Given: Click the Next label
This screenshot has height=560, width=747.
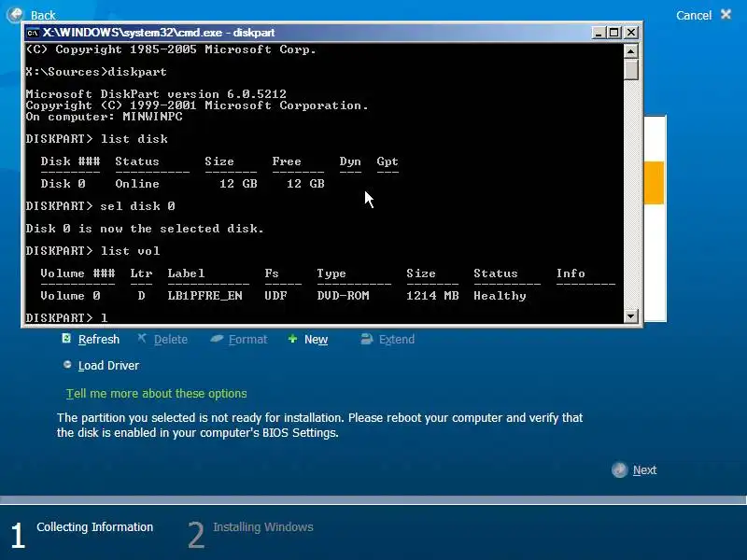Looking at the screenshot, I should [644, 470].
